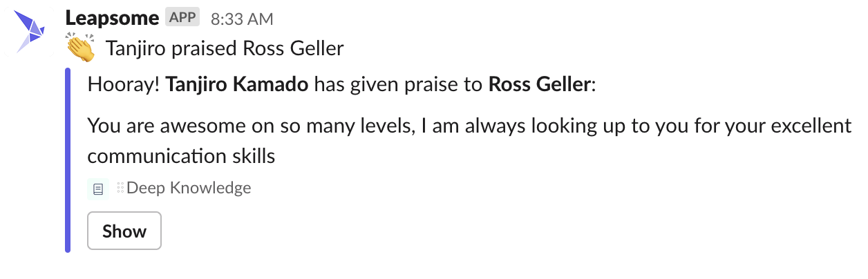
Task: Click the line starting "You are awesome"
Action: tap(470, 127)
